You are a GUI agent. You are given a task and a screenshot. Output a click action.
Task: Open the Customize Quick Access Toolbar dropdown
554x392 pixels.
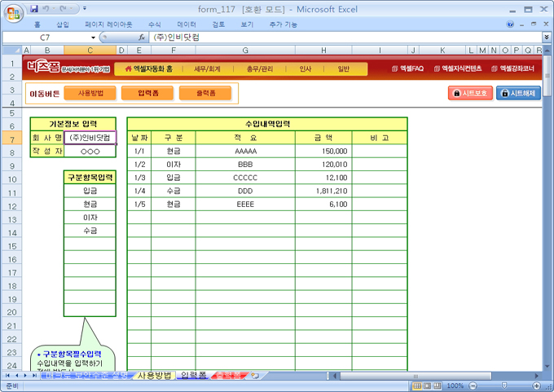(85, 9)
